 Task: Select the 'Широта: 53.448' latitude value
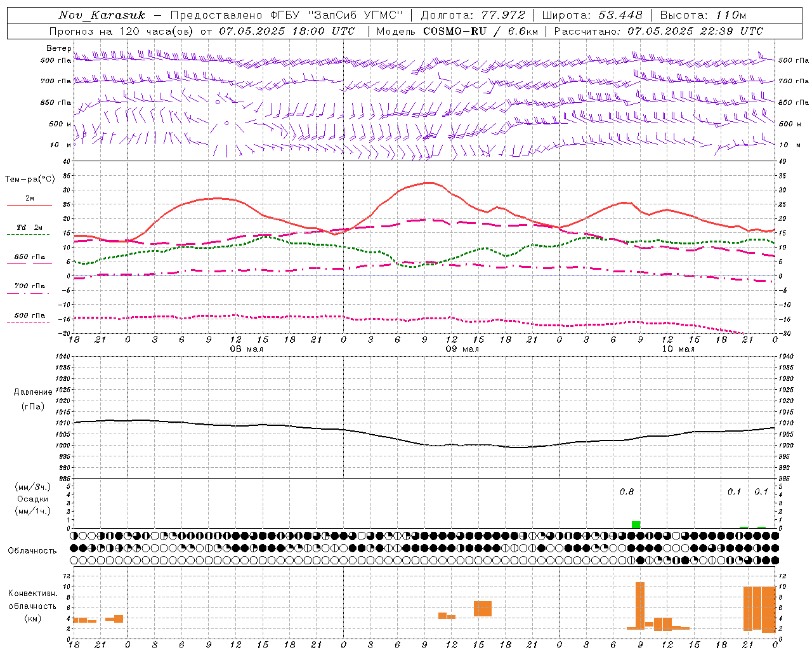coord(592,15)
